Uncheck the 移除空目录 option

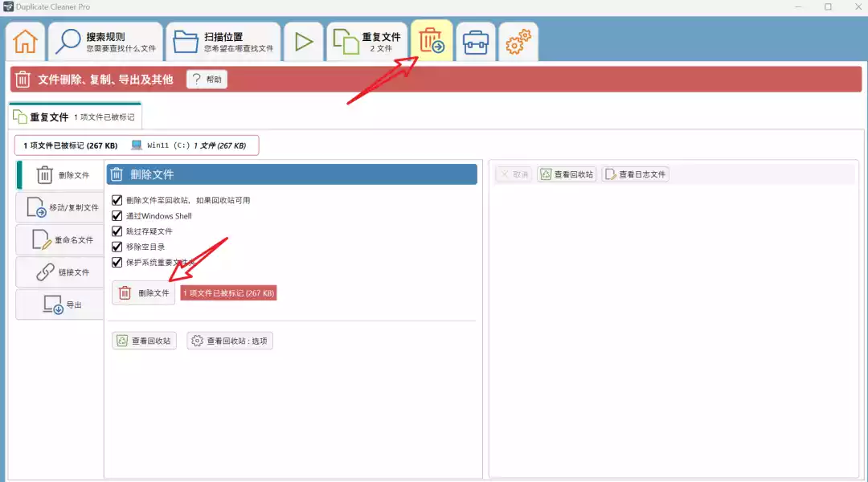coord(117,247)
